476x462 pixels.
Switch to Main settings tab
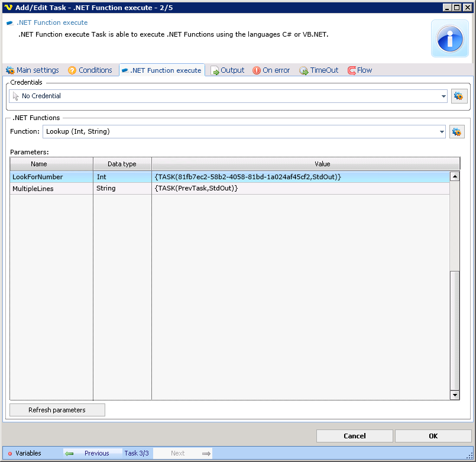click(x=33, y=70)
